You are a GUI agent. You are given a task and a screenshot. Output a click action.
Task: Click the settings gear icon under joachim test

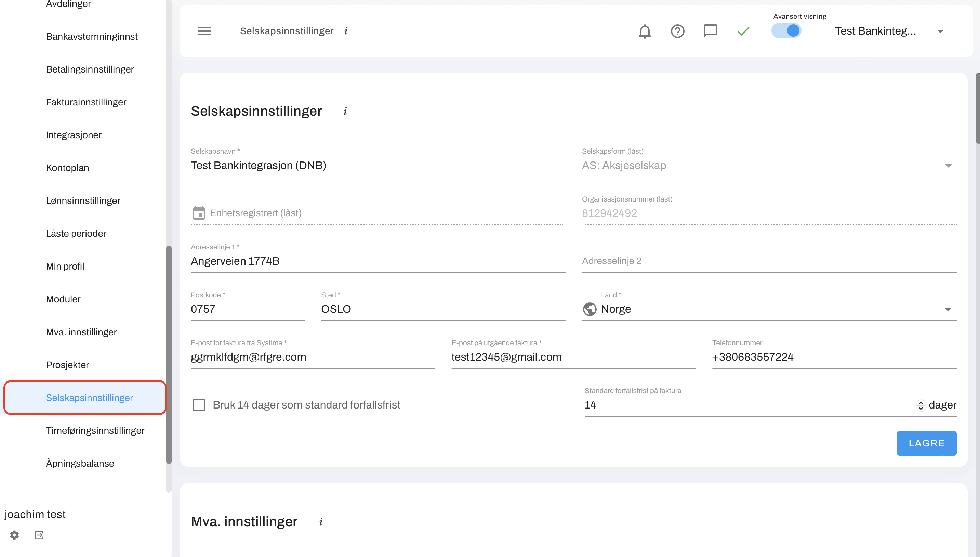point(14,535)
